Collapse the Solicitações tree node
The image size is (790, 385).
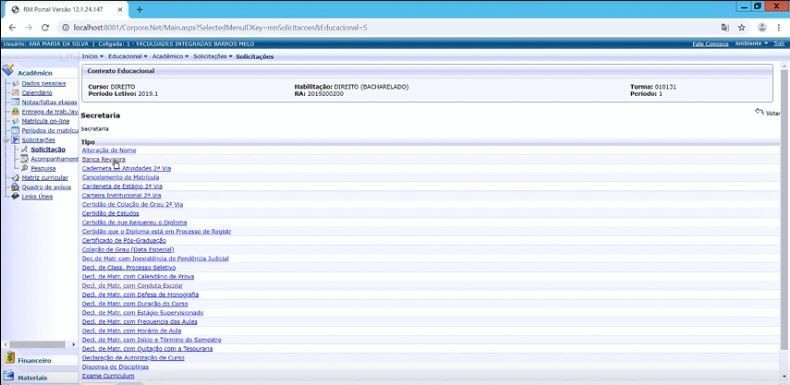(6, 140)
